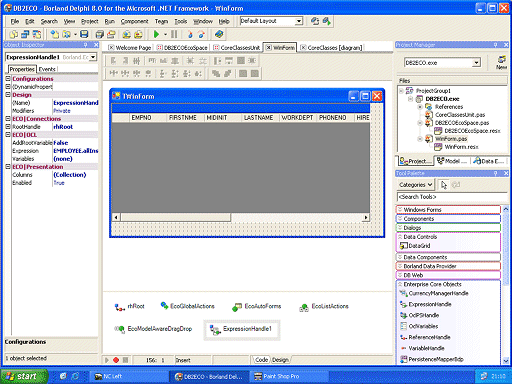Click the grid horizontal scrollbar right arrow
Screen dimensions: 512x384
click(366, 217)
